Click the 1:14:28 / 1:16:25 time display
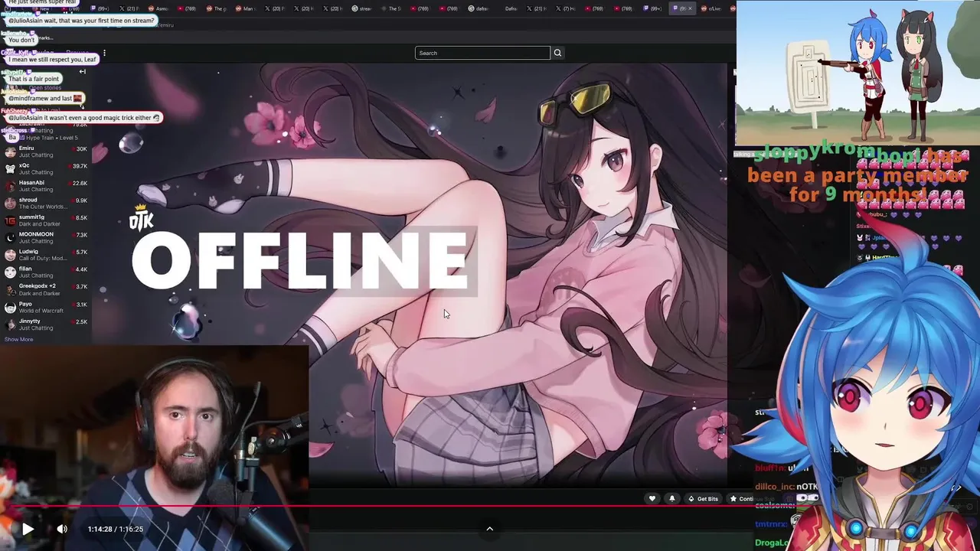This screenshot has width=980, height=551. (x=115, y=529)
